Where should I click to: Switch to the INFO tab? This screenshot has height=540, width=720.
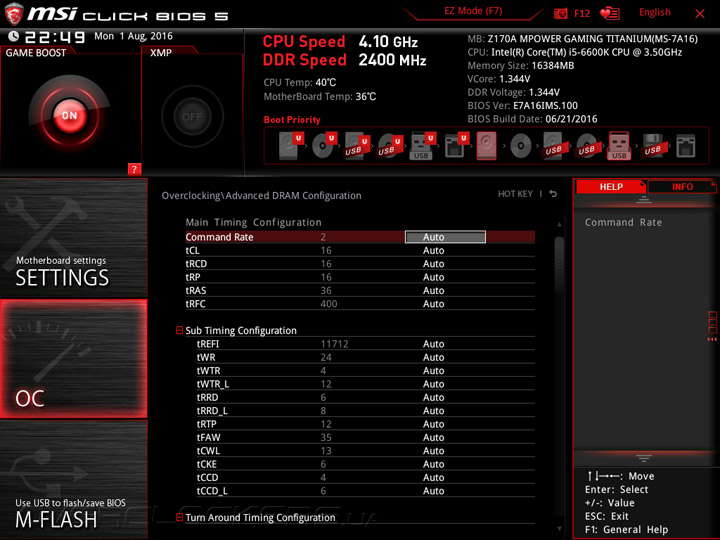(682, 186)
